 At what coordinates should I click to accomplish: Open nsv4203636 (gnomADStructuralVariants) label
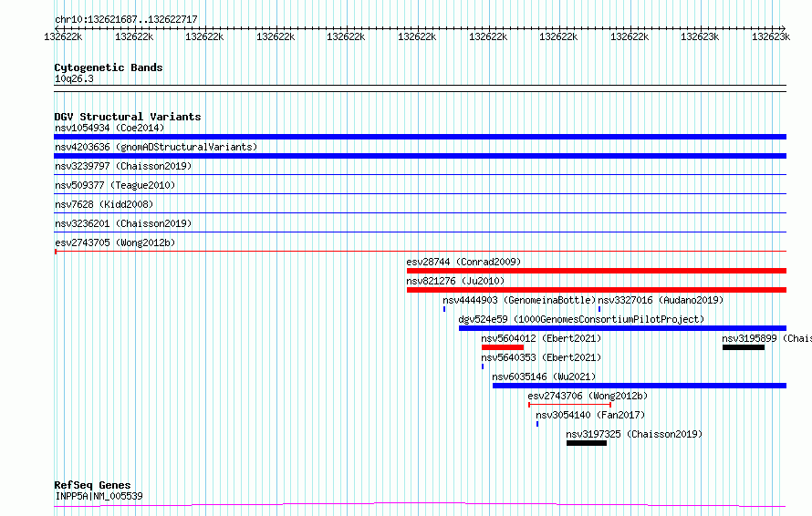(x=156, y=147)
